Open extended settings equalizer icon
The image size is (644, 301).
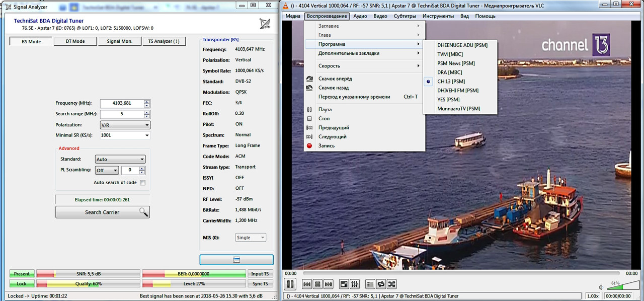(354, 284)
